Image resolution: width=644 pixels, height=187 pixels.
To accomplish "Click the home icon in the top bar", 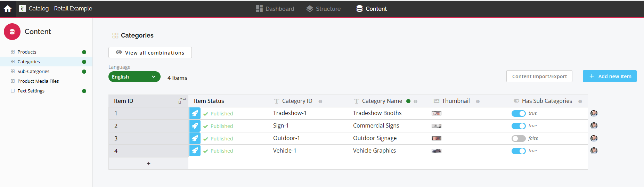I will (8, 9).
